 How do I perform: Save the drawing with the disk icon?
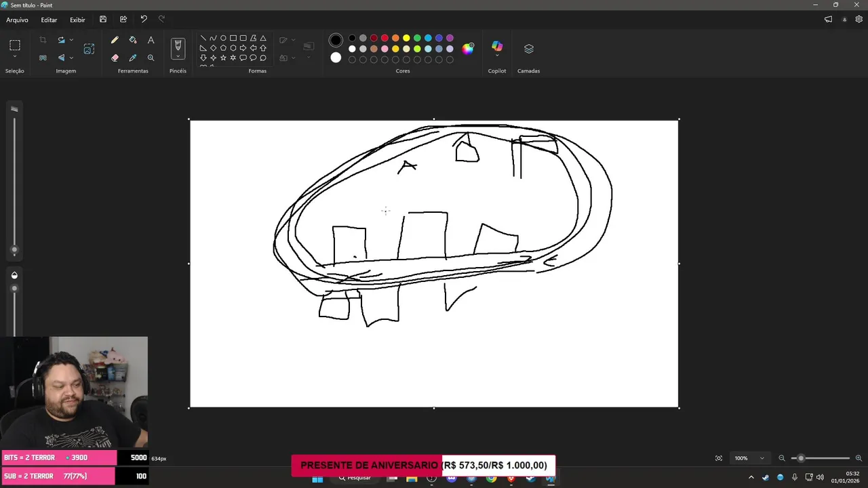click(x=103, y=20)
